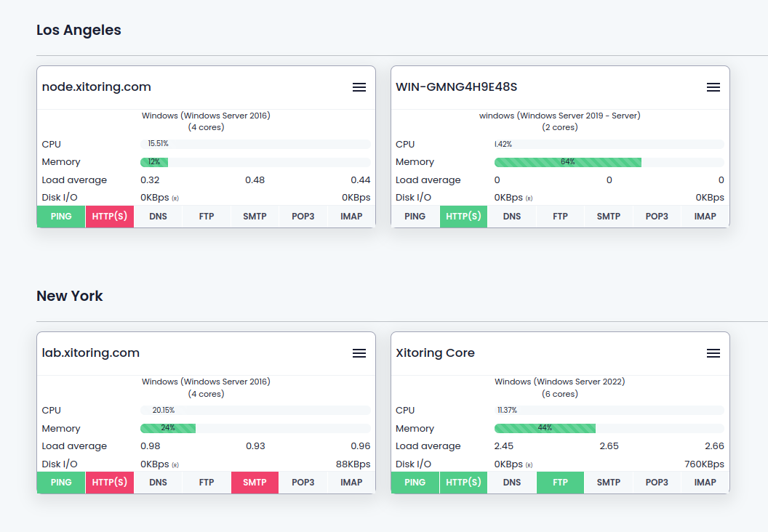Open the menu on lab.xitoring.com card

(x=359, y=353)
